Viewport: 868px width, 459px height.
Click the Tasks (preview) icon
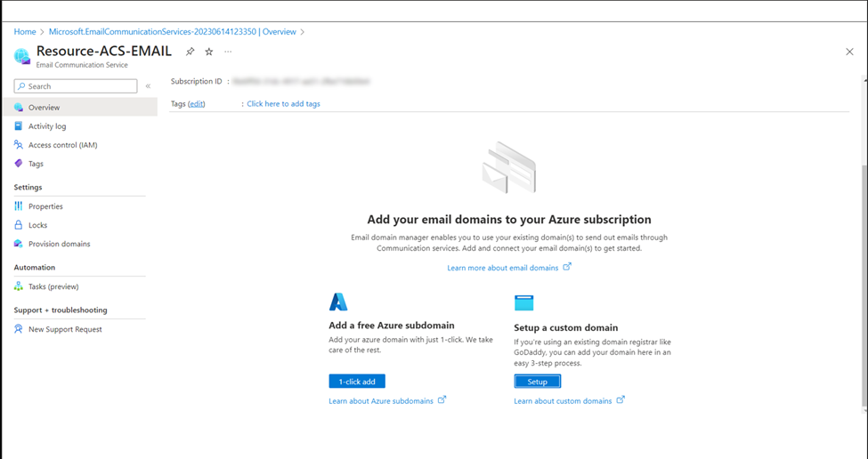click(x=19, y=286)
